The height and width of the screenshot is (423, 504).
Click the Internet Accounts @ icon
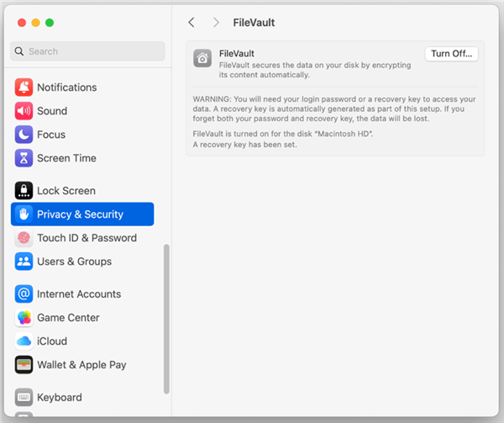click(x=24, y=294)
